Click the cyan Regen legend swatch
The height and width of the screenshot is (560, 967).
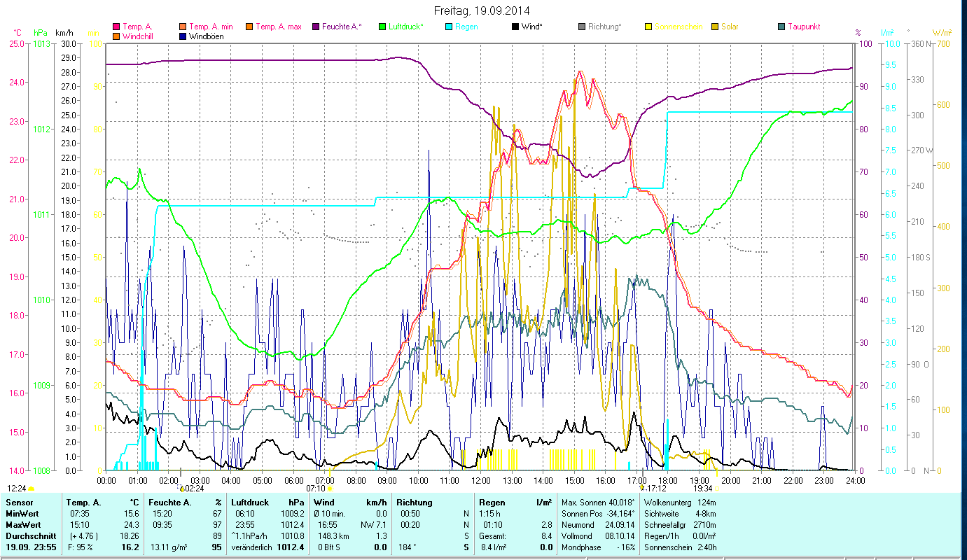[448, 27]
